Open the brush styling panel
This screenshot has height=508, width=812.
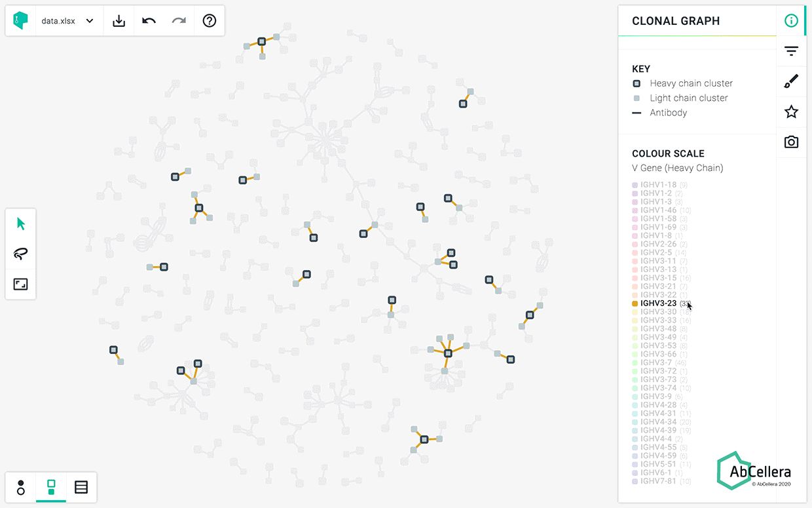(791, 81)
